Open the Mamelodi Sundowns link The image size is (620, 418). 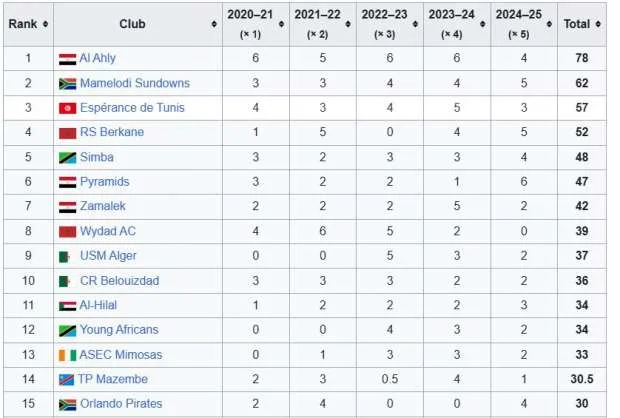(x=135, y=83)
